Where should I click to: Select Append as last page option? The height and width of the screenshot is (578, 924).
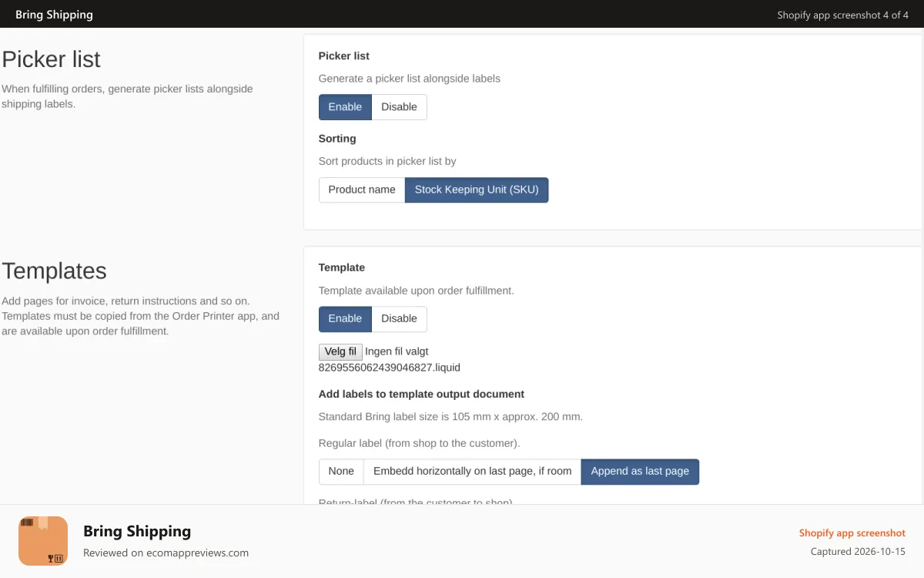coord(640,472)
